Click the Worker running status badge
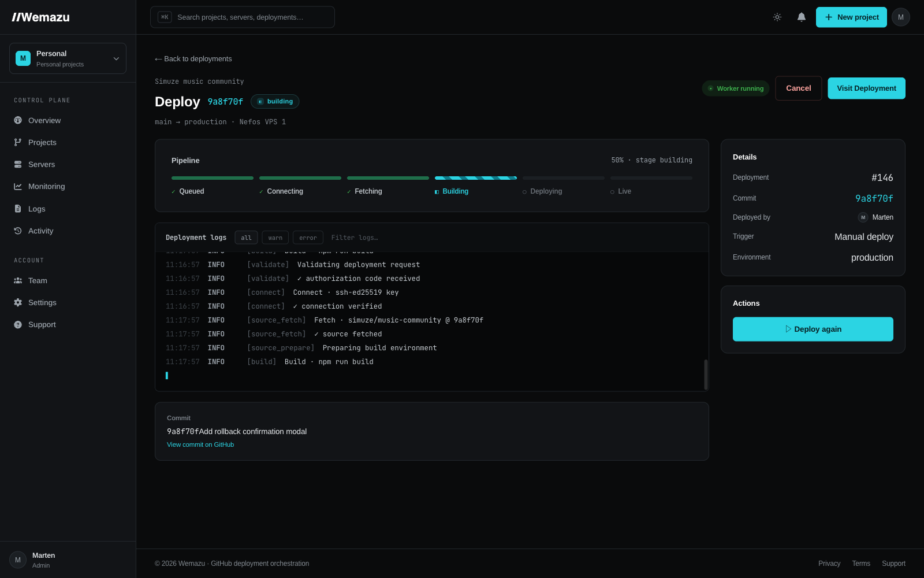Viewport: 924px width, 578px height. tap(736, 88)
